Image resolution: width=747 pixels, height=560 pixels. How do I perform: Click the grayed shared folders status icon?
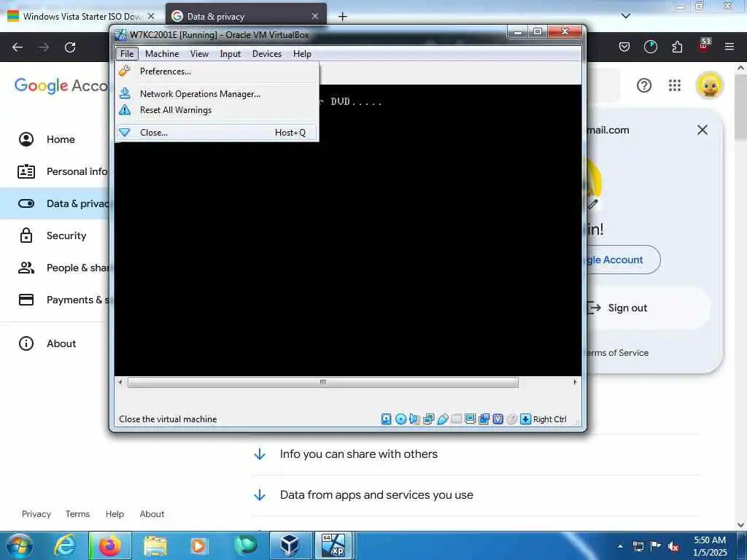(x=457, y=419)
